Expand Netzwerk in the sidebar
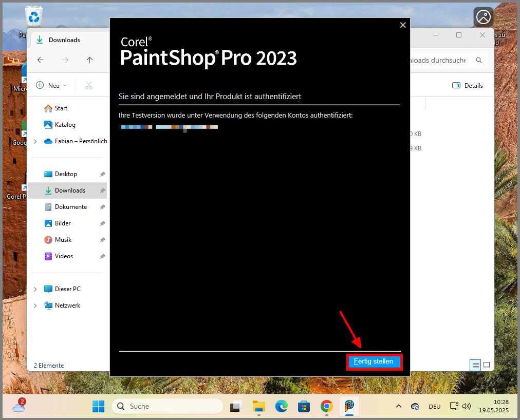The width and height of the screenshot is (520, 420). coord(35,305)
